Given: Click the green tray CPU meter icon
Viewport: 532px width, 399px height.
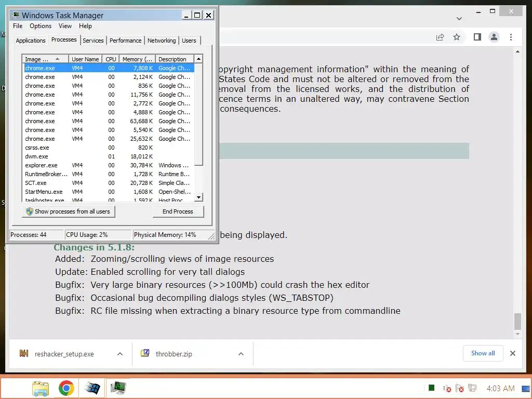Looking at the screenshot, I should (432, 388).
